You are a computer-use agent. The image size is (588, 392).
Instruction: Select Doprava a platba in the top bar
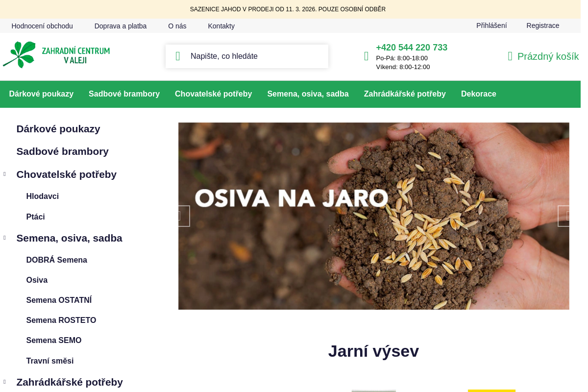[x=121, y=26]
